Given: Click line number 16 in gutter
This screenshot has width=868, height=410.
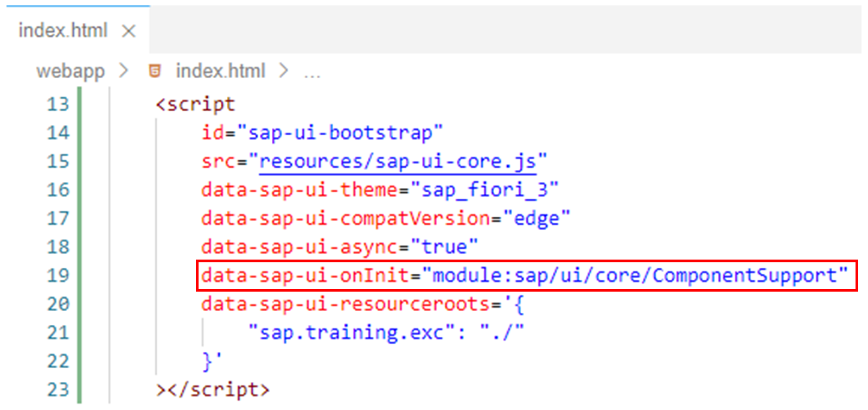Looking at the screenshot, I should click(58, 190).
